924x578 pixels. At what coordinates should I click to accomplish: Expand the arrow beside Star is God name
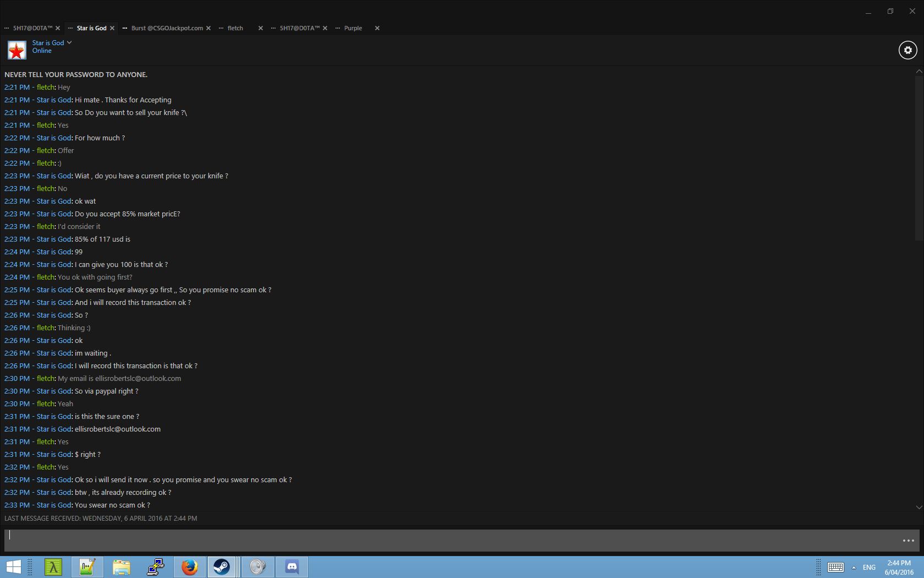point(69,42)
